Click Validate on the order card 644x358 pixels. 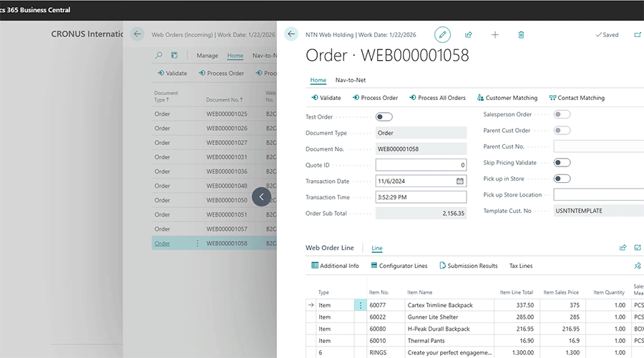click(326, 98)
